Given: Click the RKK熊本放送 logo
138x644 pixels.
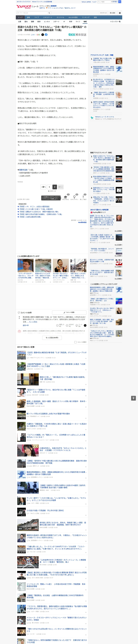Looking at the screenshot, I should (x=77, y=35).
